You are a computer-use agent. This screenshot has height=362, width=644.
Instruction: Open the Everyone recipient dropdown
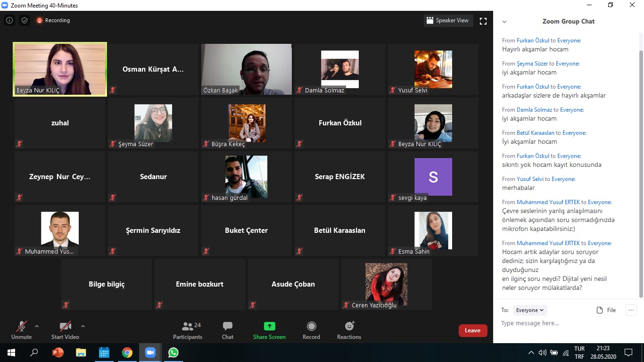point(530,310)
